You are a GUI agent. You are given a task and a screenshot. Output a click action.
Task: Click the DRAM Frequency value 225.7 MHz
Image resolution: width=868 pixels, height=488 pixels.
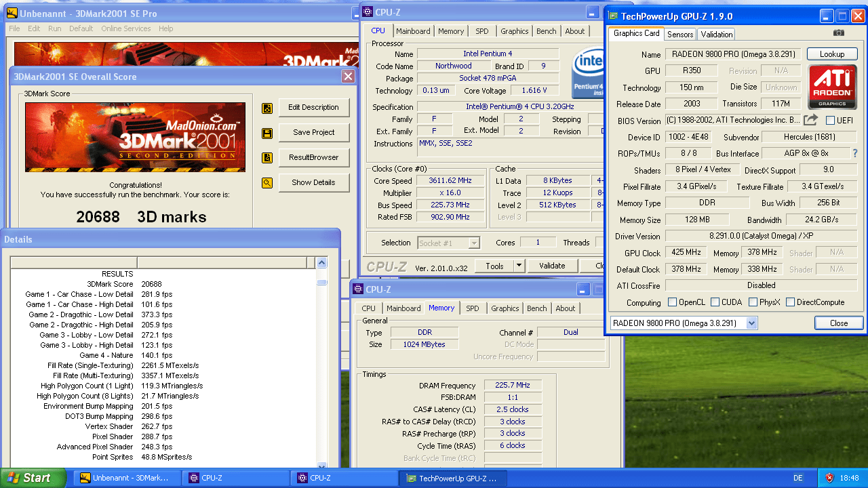coord(513,386)
